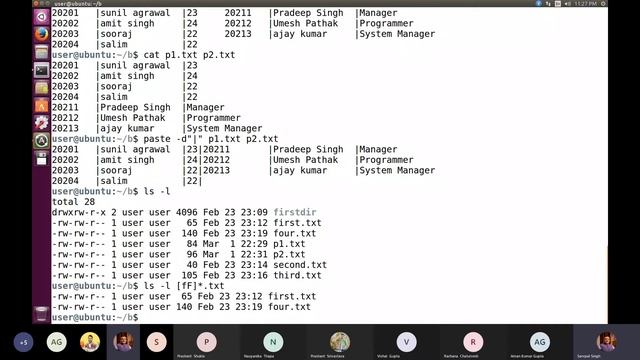This screenshot has width=640, height=360.
Task: Select Rachana Chaturvedi participant tile
Action: pos(473,342)
